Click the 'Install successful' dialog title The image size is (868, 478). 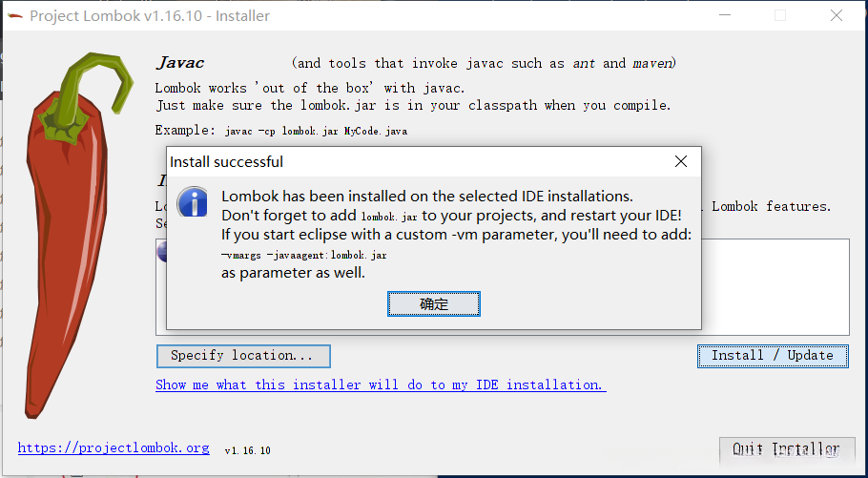226,162
